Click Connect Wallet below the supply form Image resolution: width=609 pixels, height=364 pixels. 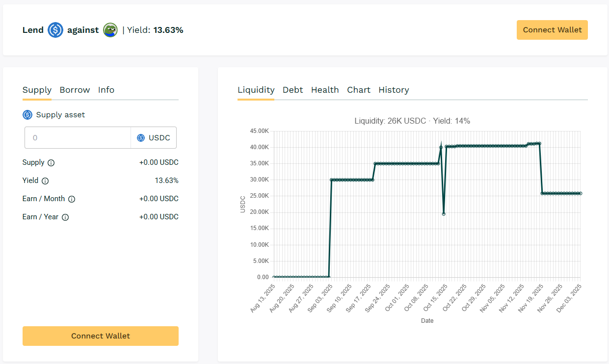(101, 336)
